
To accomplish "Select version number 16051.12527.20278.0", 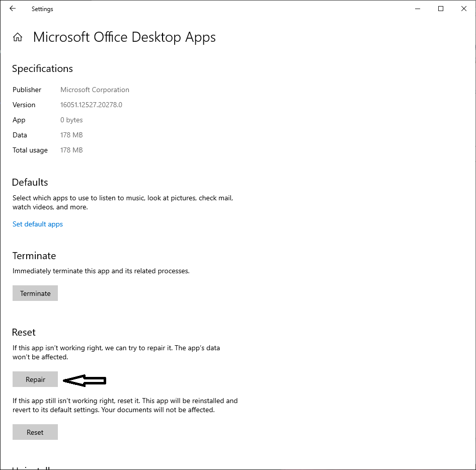I will click(x=91, y=105).
